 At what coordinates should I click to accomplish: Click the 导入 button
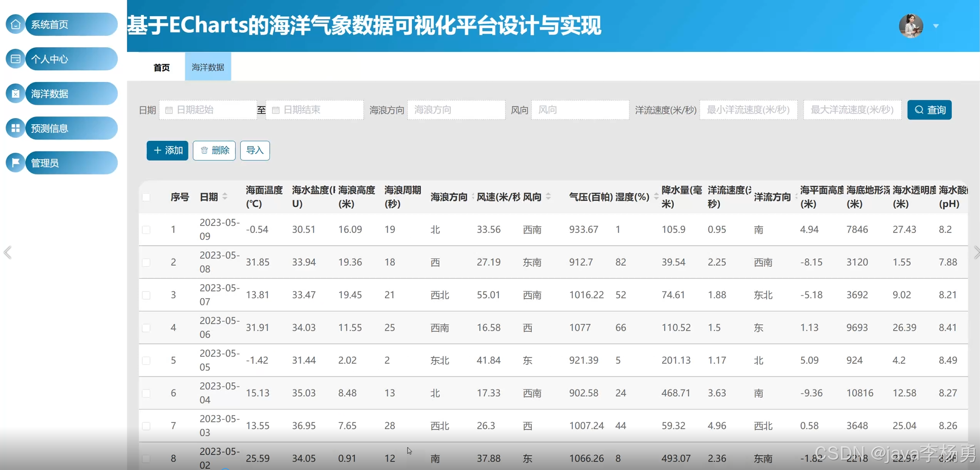[x=255, y=150]
